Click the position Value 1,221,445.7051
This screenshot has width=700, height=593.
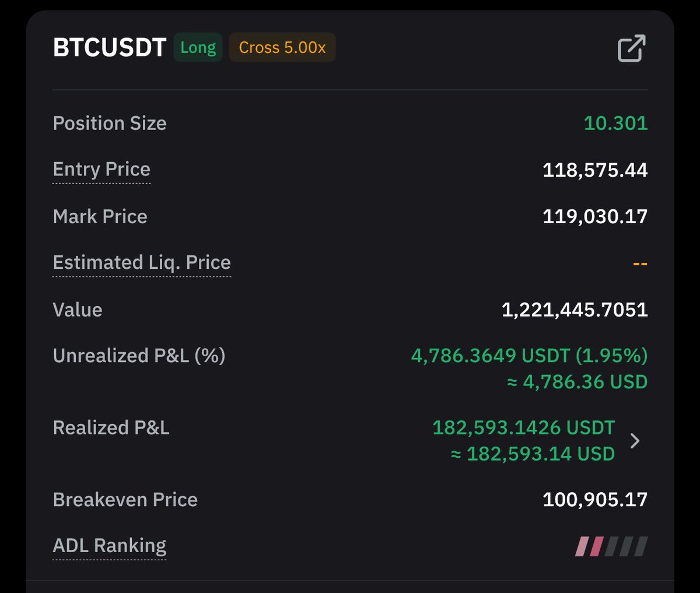[x=575, y=310]
